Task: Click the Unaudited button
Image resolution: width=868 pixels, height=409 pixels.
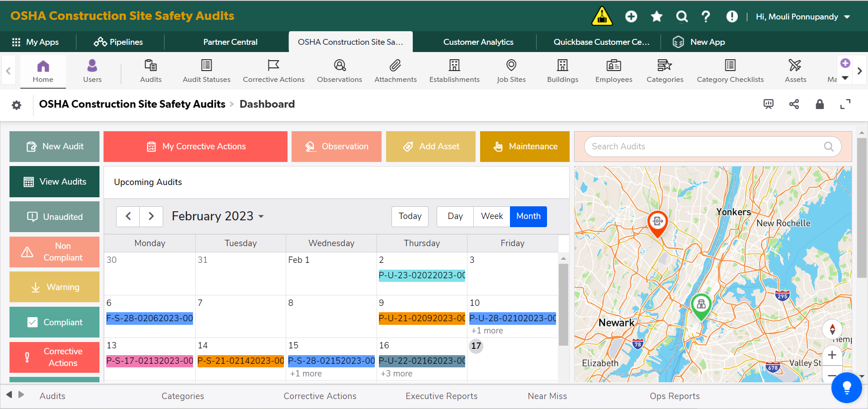Action: (x=54, y=217)
